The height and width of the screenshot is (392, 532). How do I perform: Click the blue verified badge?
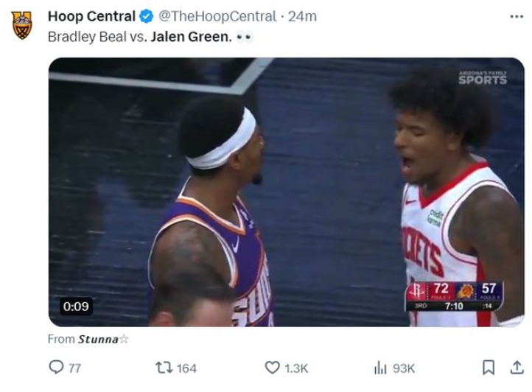146,16
